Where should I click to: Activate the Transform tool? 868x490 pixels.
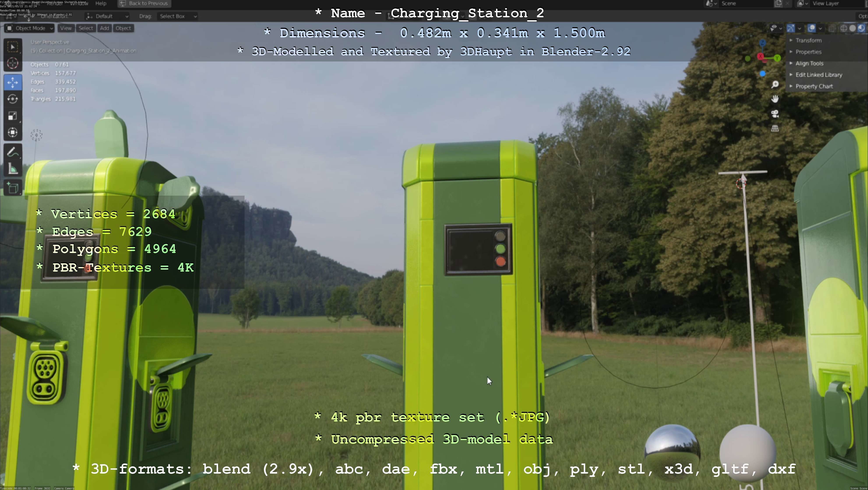pos(13,132)
